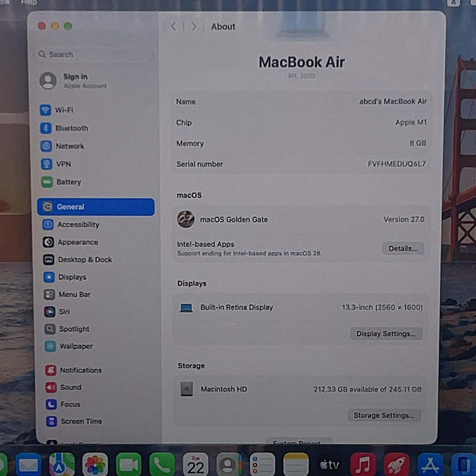Open Wi-Fi settings icon in sidebar
The height and width of the screenshot is (476, 476).
pyautogui.click(x=46, y=110)
